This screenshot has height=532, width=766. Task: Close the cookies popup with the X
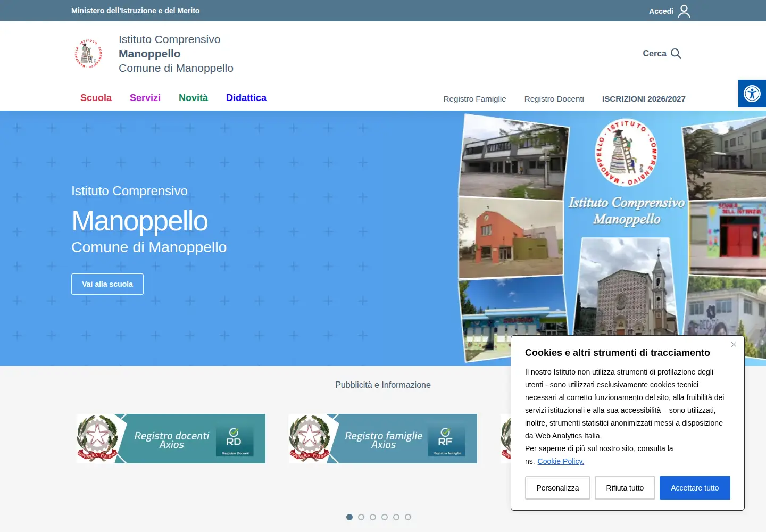(x=734, y=345)
